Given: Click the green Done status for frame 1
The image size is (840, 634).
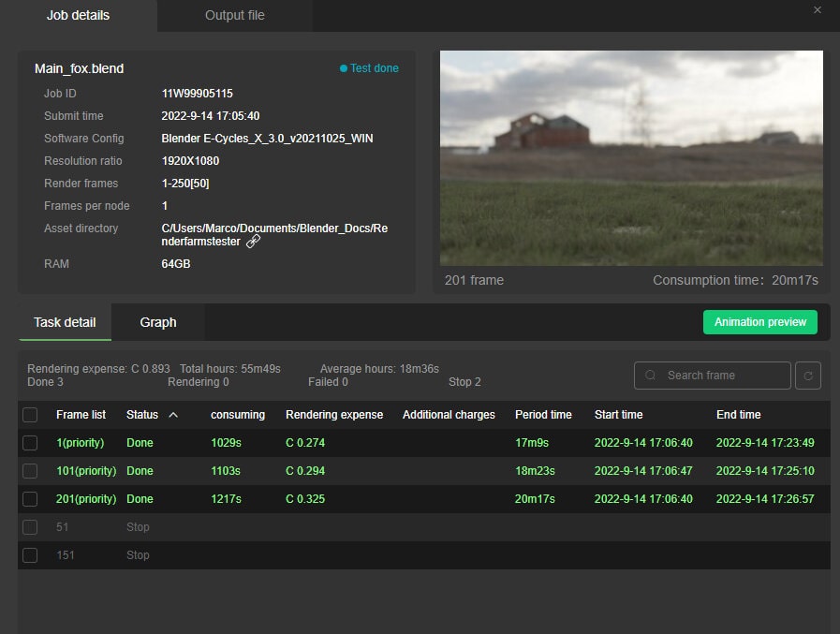Looking at the screenshot, I should click(x=140, y=442).
